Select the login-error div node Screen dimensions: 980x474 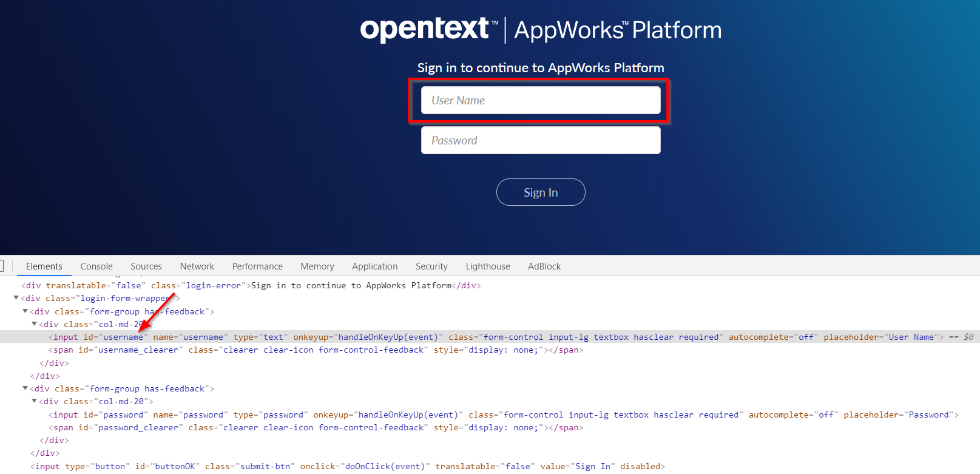182,286
